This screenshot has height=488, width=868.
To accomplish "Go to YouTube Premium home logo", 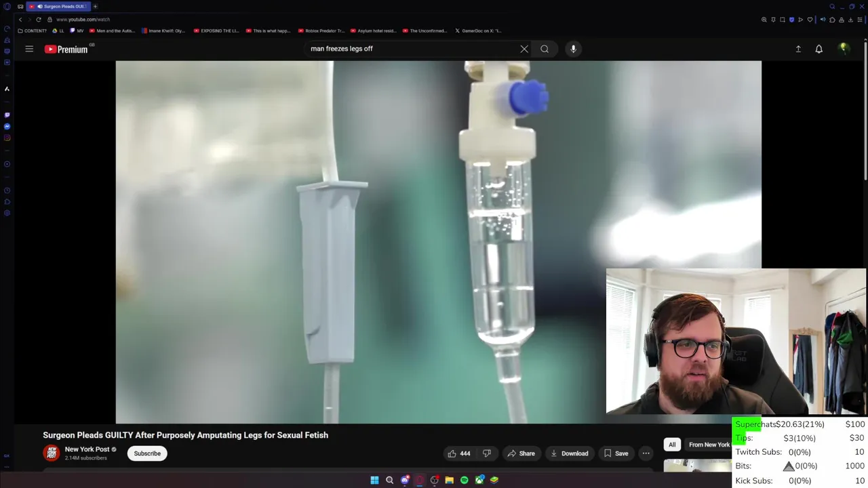I will (66, 49).
